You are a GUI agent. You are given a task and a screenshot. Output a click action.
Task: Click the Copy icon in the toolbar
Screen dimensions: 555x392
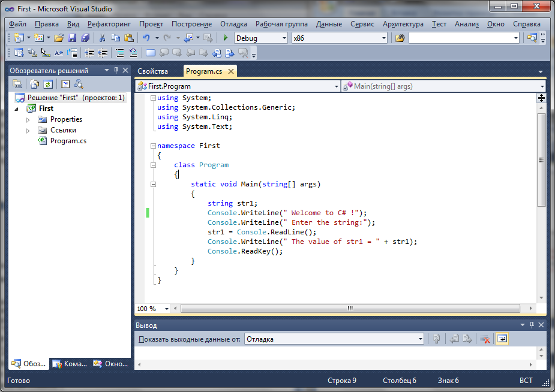point(115,38)
